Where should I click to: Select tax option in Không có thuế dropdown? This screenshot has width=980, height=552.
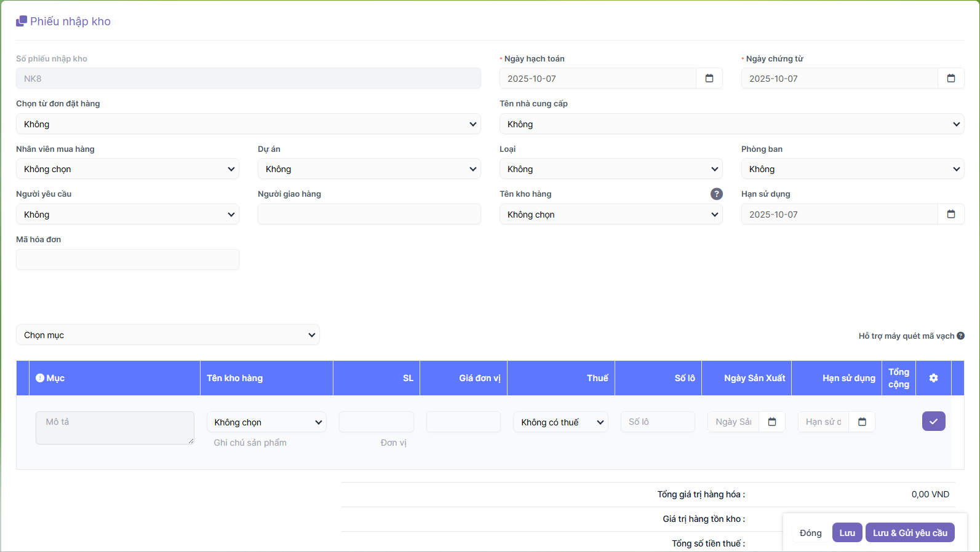tap(560, 422)
